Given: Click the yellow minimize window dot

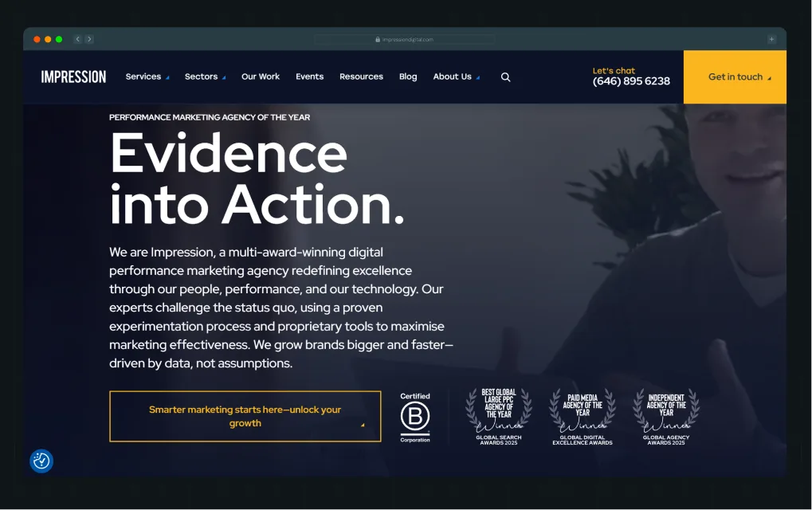Looking at the screenshot, I should pos(48,39).
